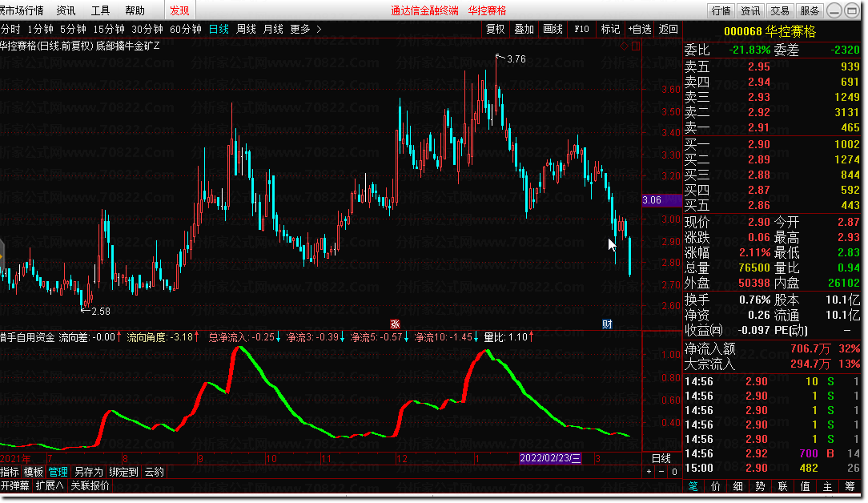Click the 另存为 save-as button
Viewport: 868px width, 503px height.
click(89, 472)
